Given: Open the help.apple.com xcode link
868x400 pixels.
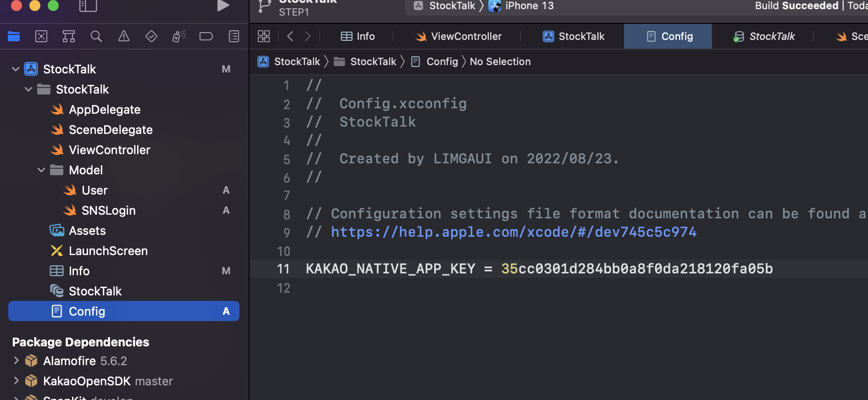Looking at the screenshot, I should coord(514,232).
